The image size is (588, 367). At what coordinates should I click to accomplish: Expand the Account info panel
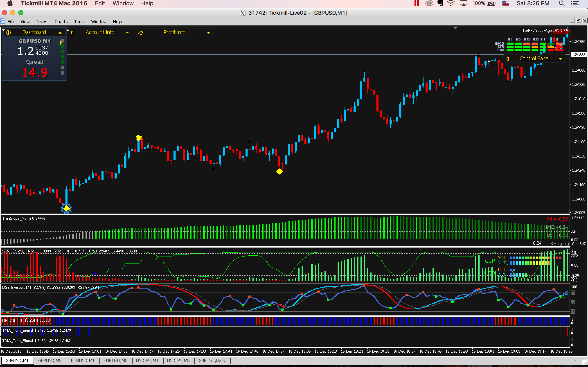[x=127, y=33]
